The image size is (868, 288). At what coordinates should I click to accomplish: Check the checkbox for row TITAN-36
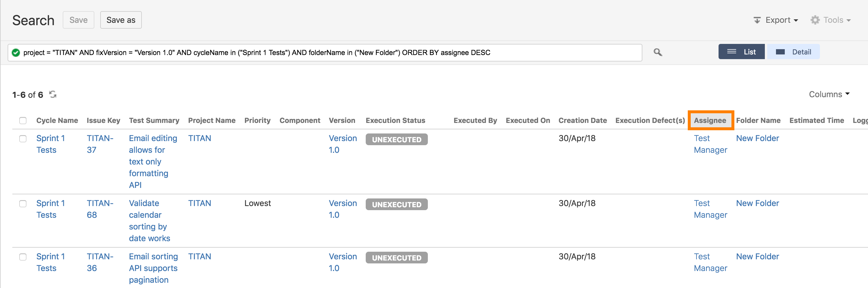coord(23,257)
